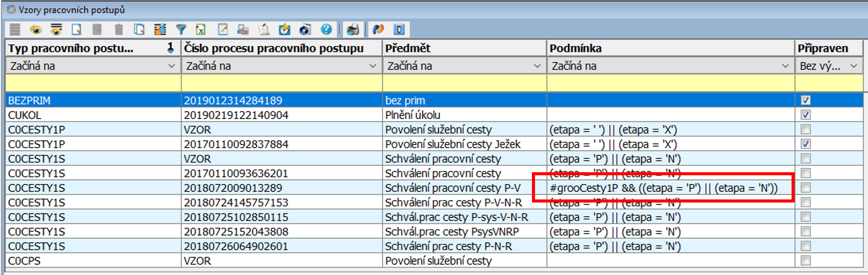Select the 'Povolení služební cesty Ježek' row

(x=452, y=144)
